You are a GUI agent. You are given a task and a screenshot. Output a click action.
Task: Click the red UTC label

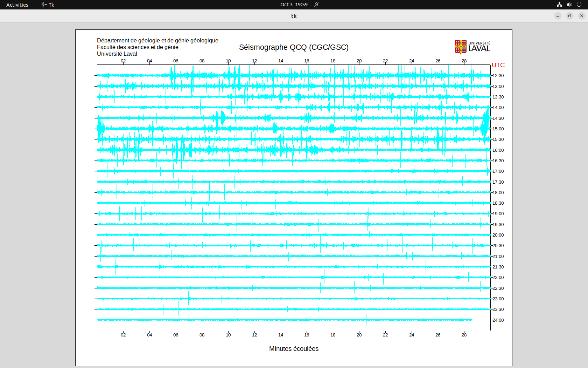(498, 65)
